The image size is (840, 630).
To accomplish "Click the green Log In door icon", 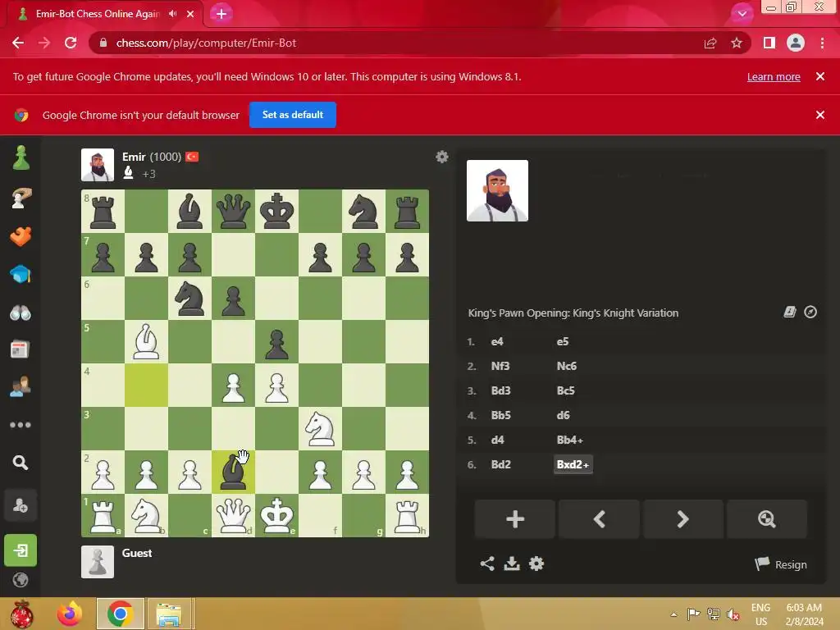I will (x=21, y=550).
